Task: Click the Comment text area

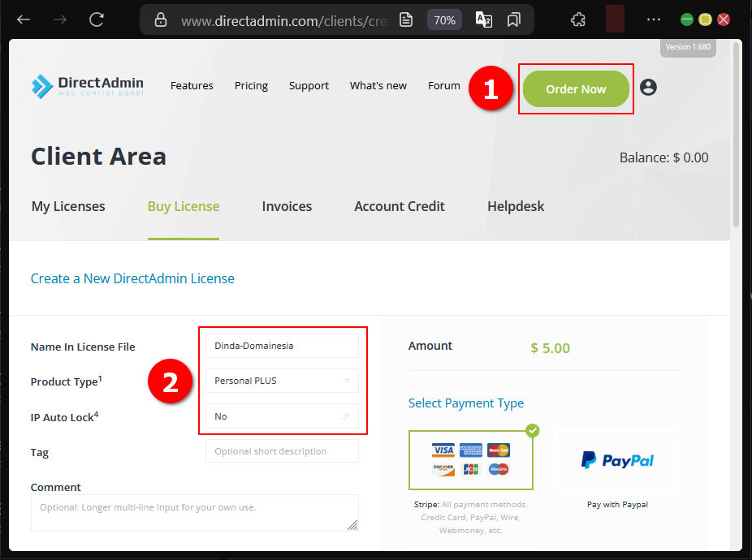Action: [x=195, y=513]
